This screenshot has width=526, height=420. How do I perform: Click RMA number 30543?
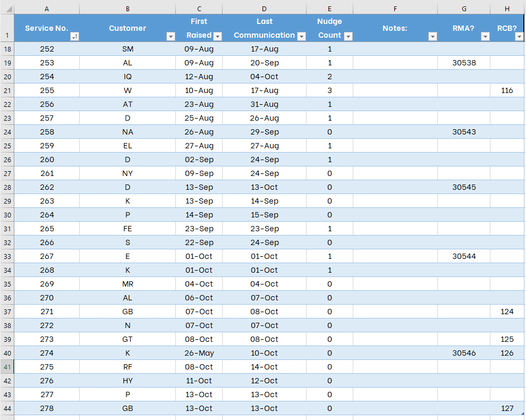[464, 132]
